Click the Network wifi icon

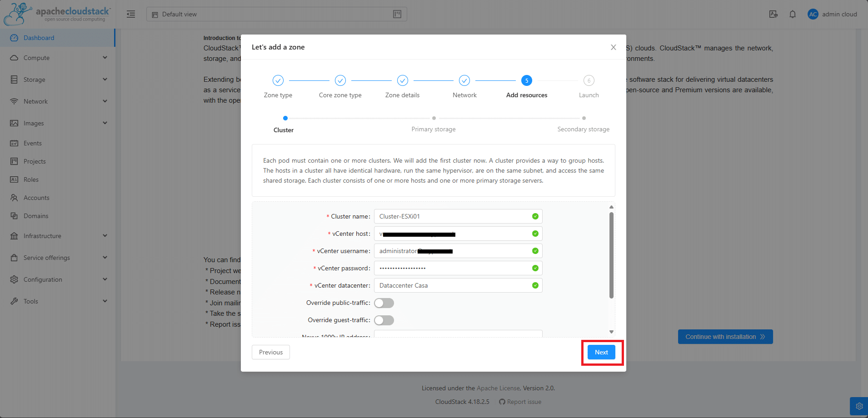(14, 101)
